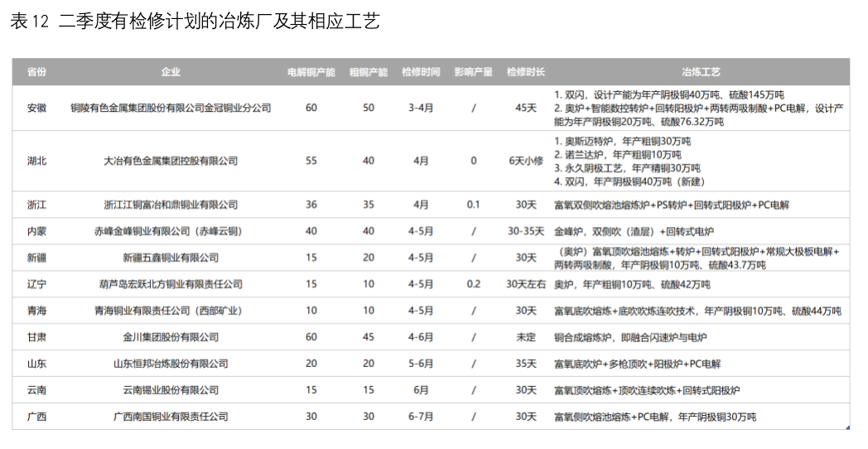
Task: Click the 35天 duration cell
Action: click(526, 364)
